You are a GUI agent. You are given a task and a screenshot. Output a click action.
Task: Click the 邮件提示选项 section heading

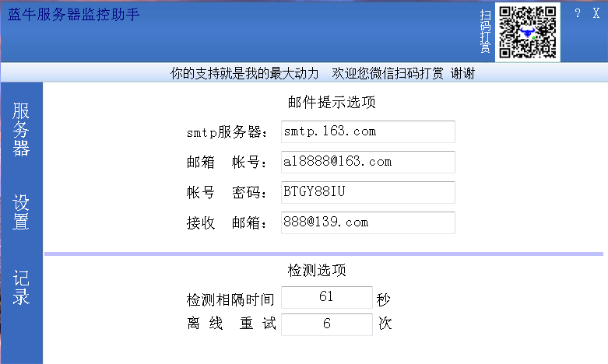coord(332,102)
